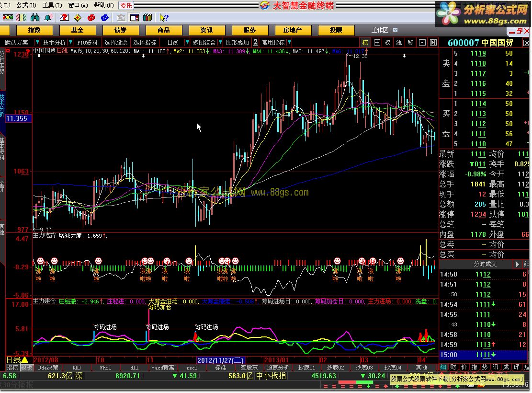Click the 委托 button in menu bar
This screenshot has width=532, height=393.
(x=126, y=5)
